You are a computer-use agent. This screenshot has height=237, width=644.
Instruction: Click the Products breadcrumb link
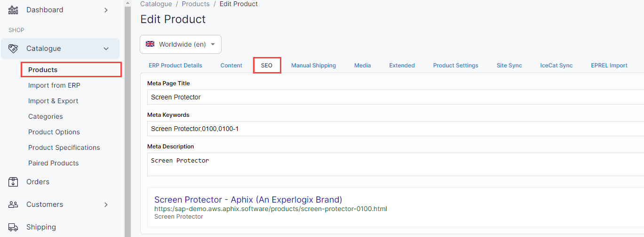click(195, 4)
